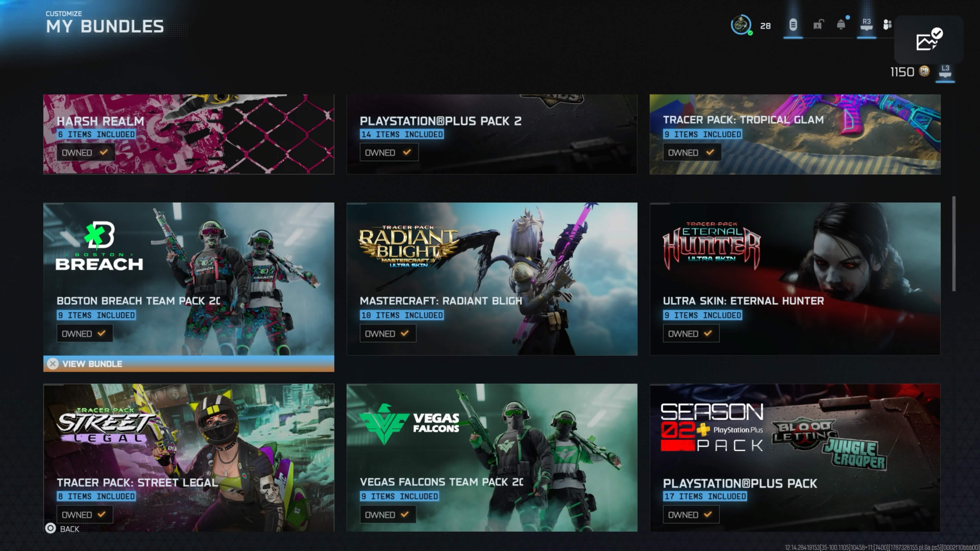980x551 pixels.
Task: Open notifications bell icon
Action: (x=841, y=25)
